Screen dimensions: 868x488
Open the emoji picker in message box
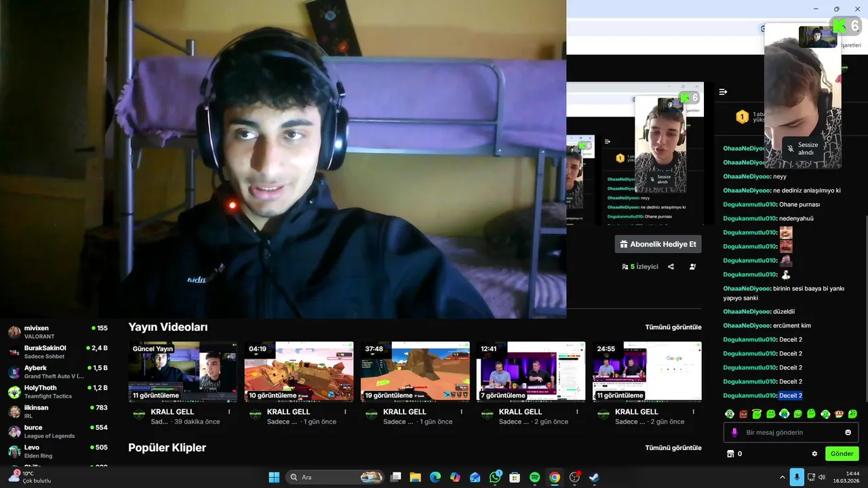(x=848, y=432)
